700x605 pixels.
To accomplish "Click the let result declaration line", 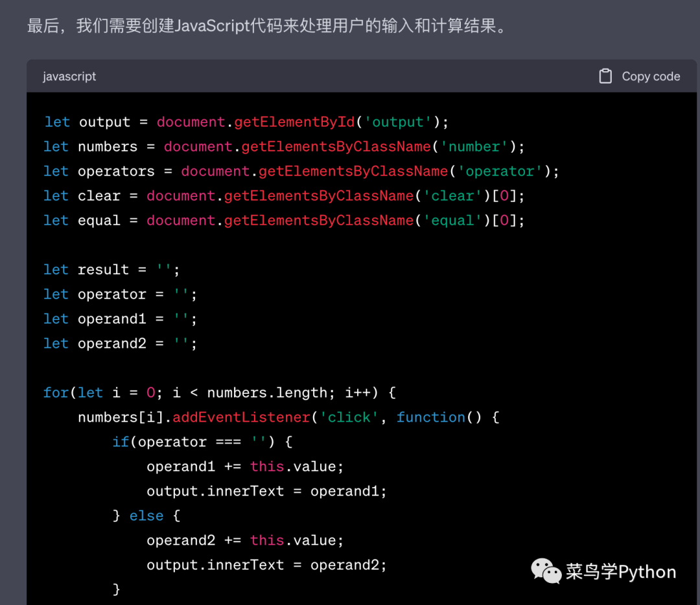I will coord(111,270).
